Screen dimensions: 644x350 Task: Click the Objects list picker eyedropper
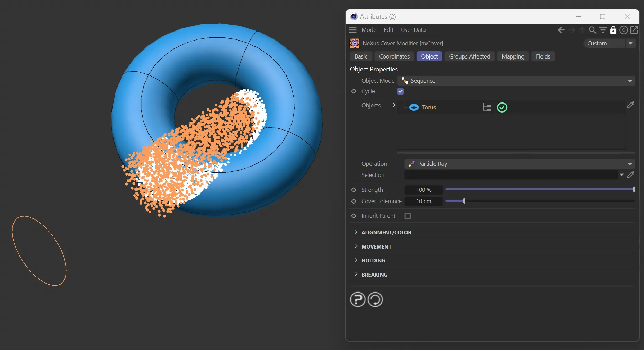pyautogui.click(x=630, y=105)
